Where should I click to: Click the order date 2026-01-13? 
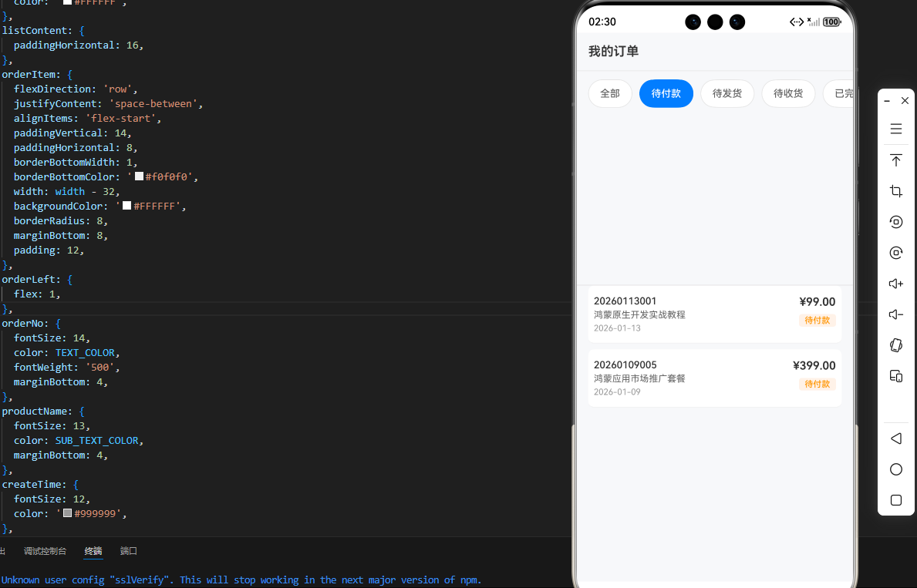click(x=617, y=328)
